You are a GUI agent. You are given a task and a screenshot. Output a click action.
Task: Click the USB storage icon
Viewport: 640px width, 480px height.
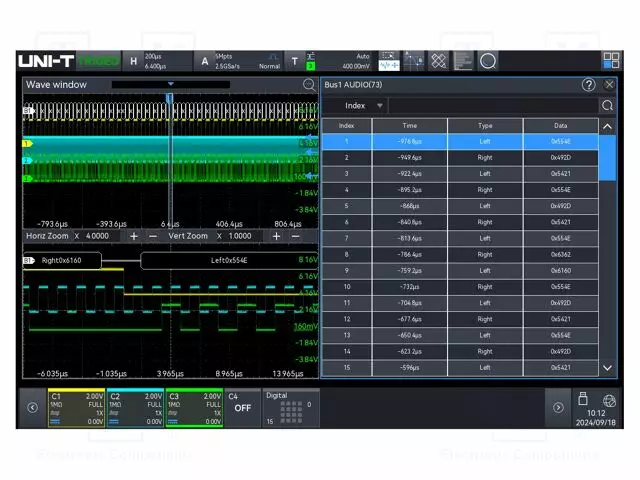(583, 400)
